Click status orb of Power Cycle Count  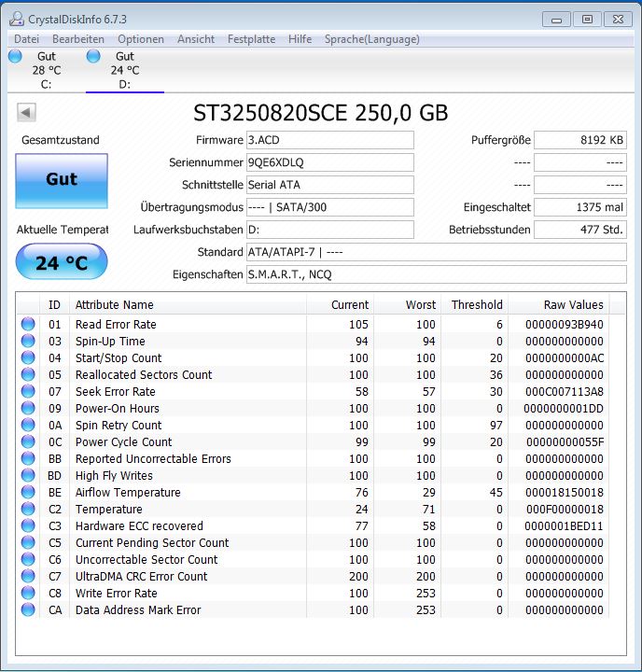(x=28, y=441)
